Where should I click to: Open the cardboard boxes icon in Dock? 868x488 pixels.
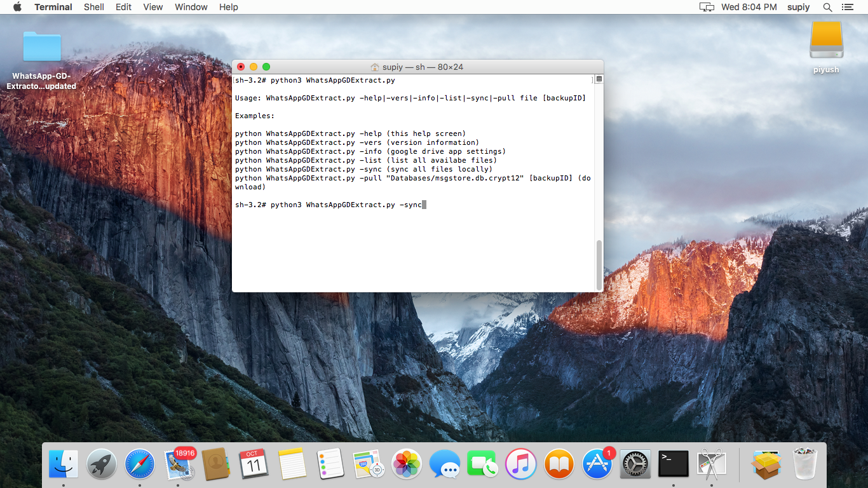(766, 464)
